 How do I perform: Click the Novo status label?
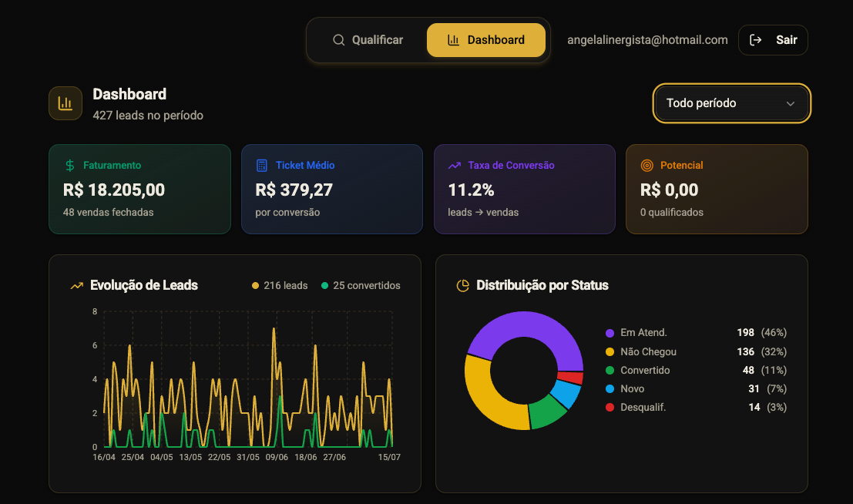[632, 388]
